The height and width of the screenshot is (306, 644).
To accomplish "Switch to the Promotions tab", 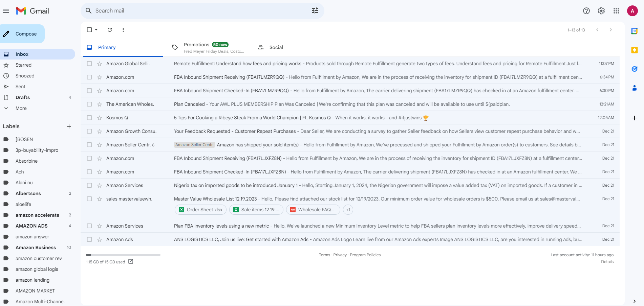I will click(x=209, y=47).
